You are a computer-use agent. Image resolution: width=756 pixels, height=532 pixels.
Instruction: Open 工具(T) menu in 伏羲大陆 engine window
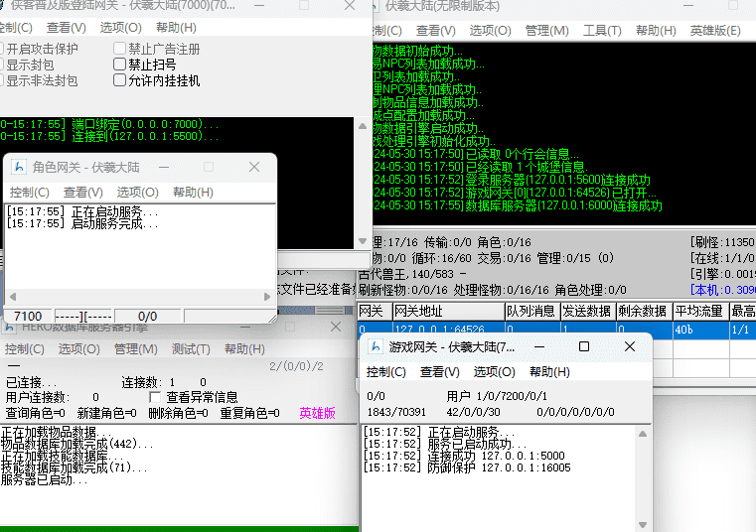click(602, 31)
